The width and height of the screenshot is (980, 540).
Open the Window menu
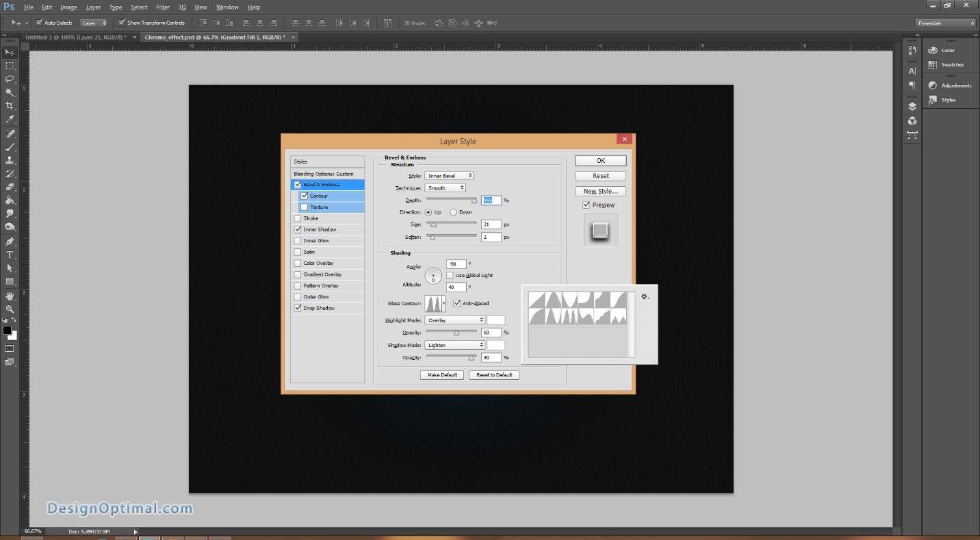[227, 7]
